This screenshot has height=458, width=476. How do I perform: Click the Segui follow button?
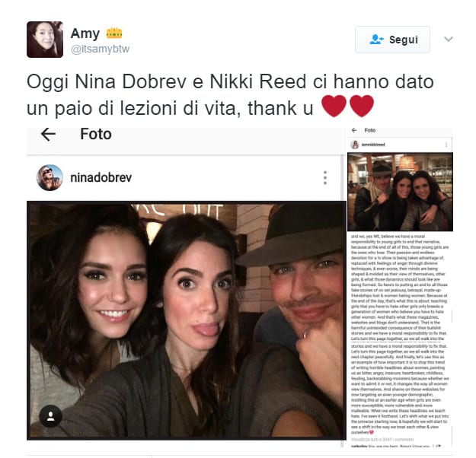pos(392,40)
